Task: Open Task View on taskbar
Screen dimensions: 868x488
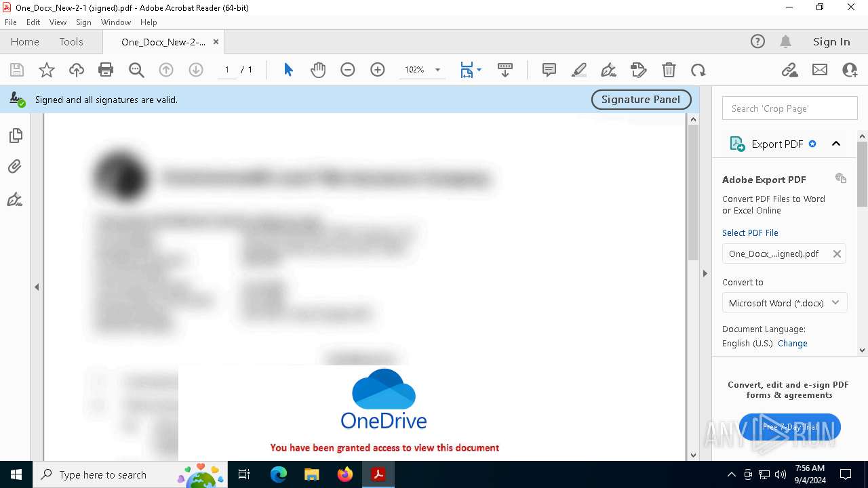Action: click(x=244, y=474)
